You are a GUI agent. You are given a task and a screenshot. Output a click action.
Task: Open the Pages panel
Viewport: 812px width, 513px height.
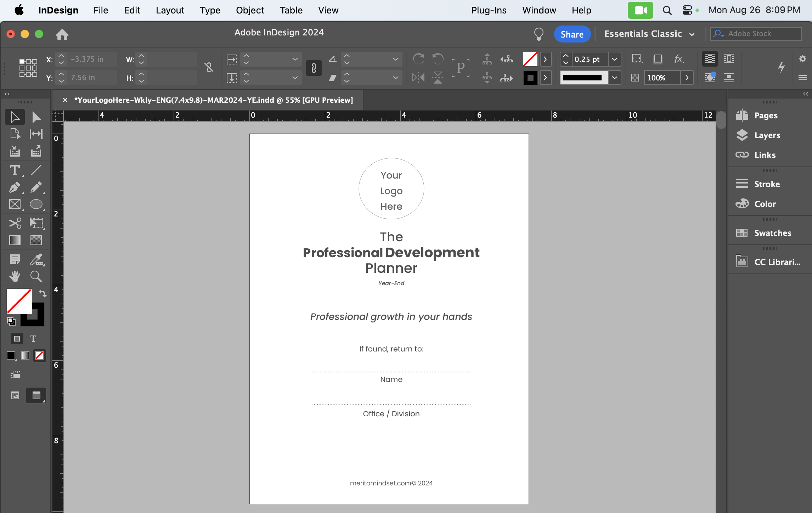[x=765, y=115]
